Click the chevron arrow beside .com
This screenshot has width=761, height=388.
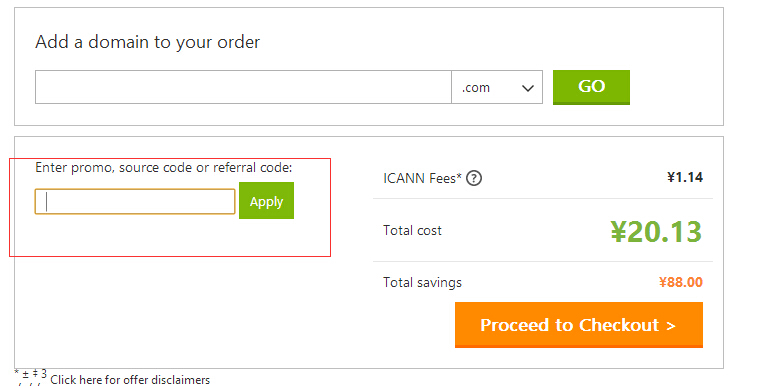[528, 88]
